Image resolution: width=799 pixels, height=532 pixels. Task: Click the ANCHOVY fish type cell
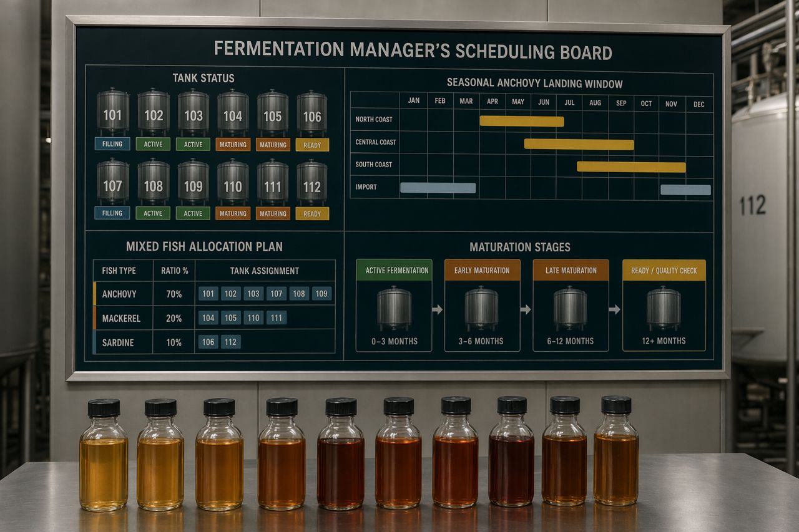(123, 294)
